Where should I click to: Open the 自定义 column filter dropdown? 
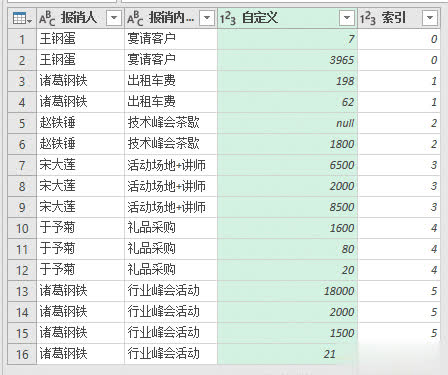(x=347, y=18)
